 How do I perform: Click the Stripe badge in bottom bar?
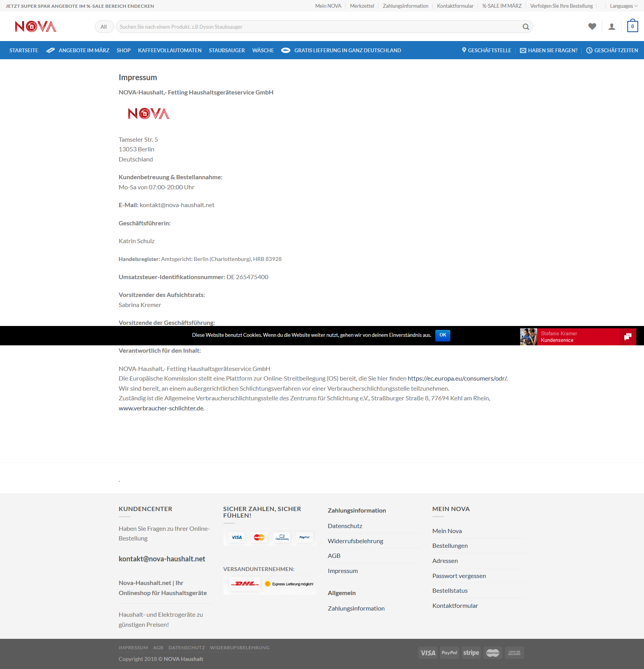471,653
